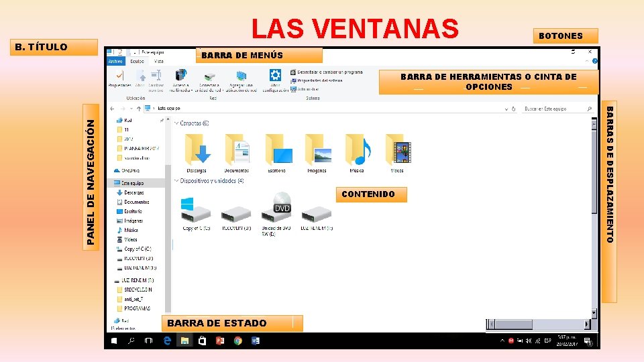Screen dimensions: 644x362
Task: Click Desinstalar o cambiar un programa
Action: click(327, 72)
